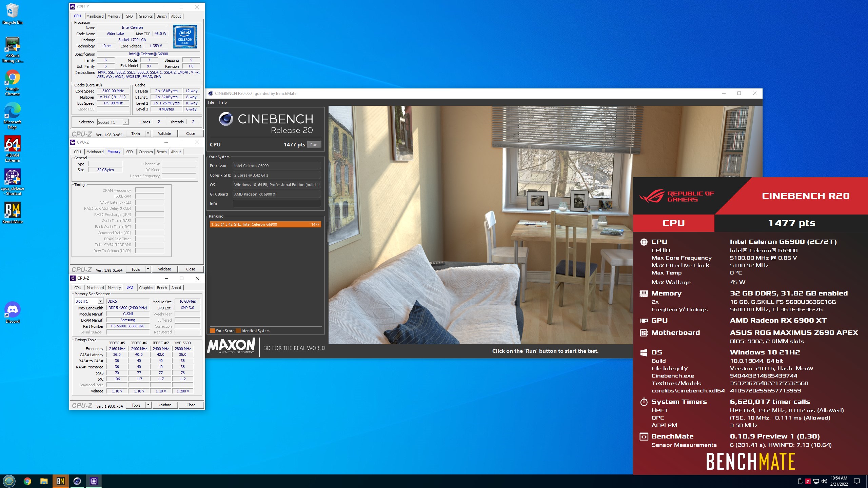This screenshot has width=868, height=488.
Task: Select the ranking entry for Intel Celeron G6900
Action: tap(265, 224)
